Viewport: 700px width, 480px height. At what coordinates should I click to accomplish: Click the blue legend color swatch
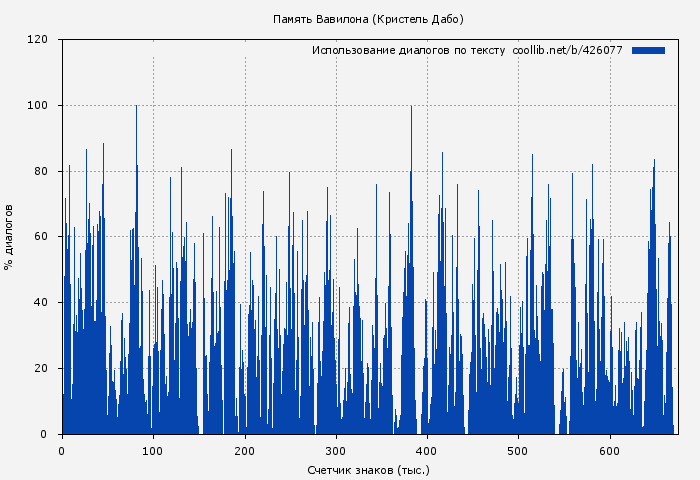point(648,50)
